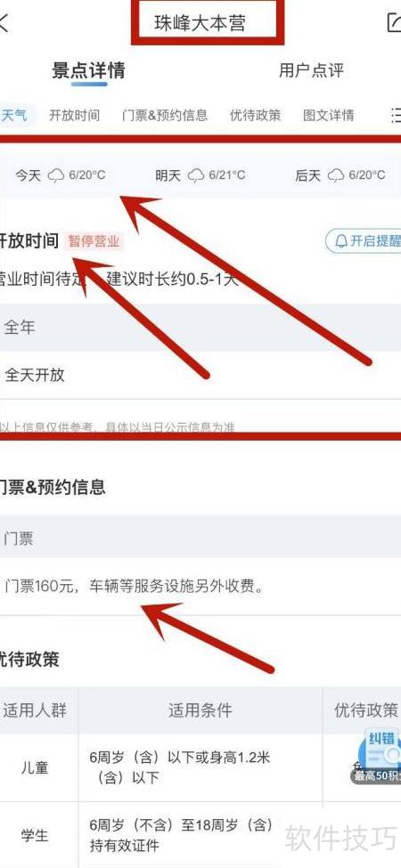The image size is (401, 868).
Task: Select the 全年 opening period row
Action: click(x=200, y=327)
